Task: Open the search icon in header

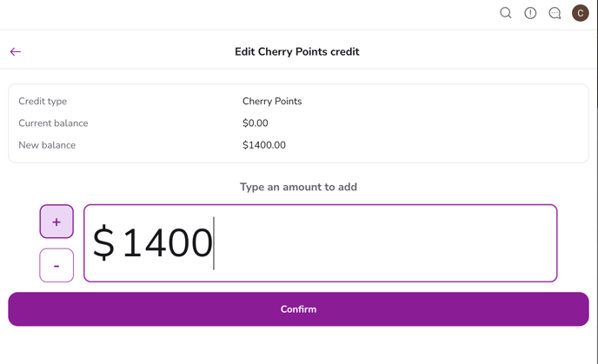Action: [505, 13]
